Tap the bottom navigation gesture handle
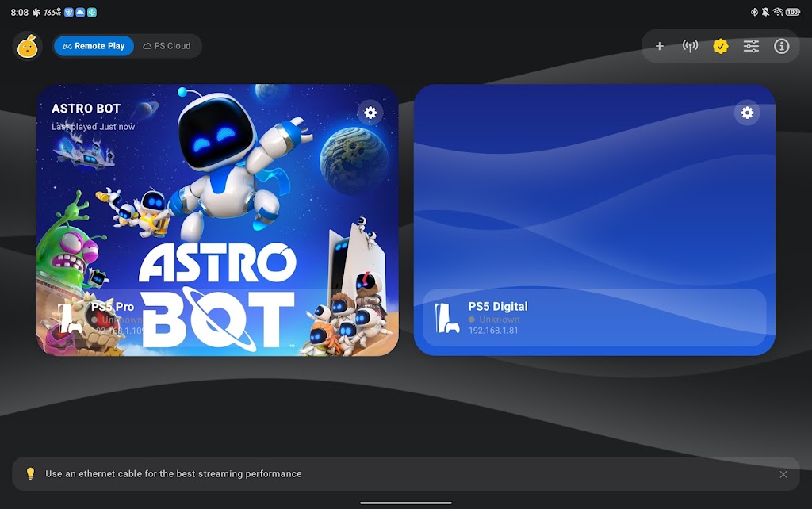This screenshot has width=812, height=509. [406, 503]
